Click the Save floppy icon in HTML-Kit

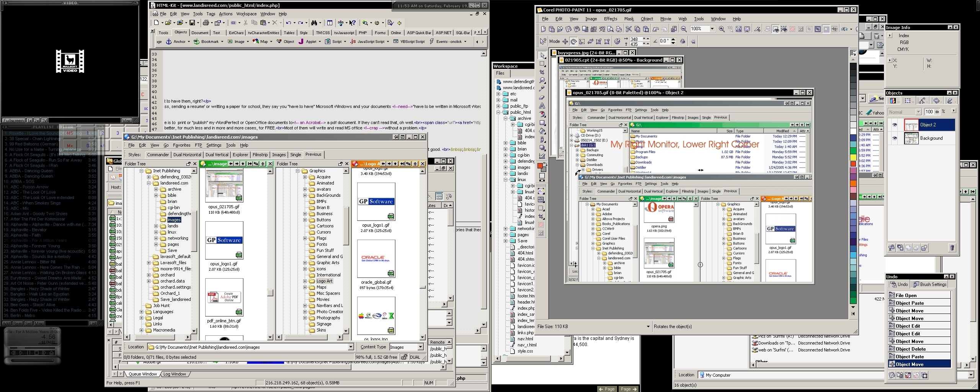pos(192,23)
